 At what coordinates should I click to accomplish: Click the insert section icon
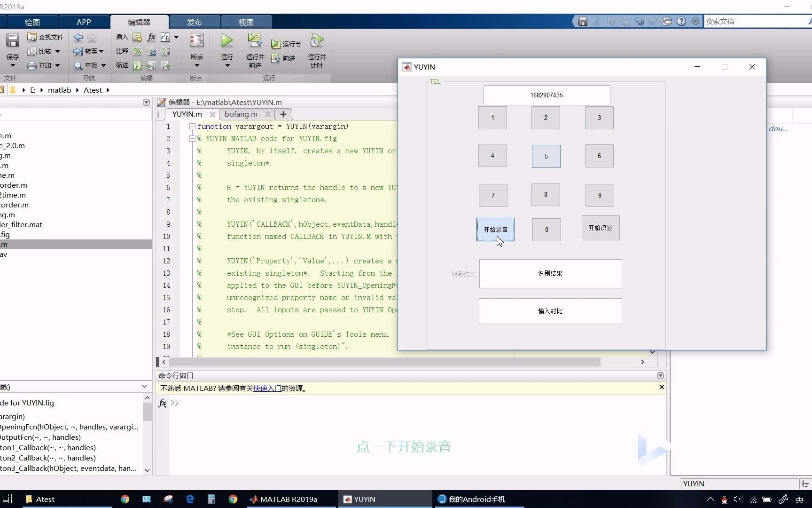click(x=137, y=37)
